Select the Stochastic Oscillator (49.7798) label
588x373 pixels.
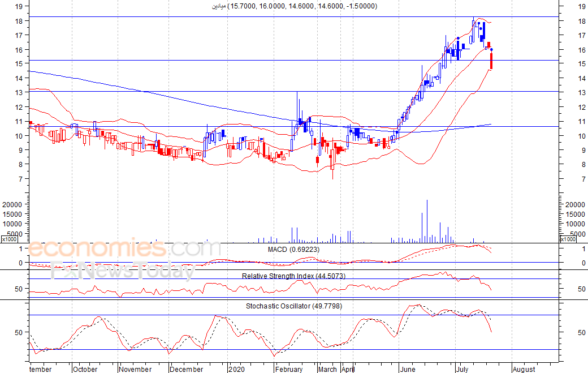[294, 306]
